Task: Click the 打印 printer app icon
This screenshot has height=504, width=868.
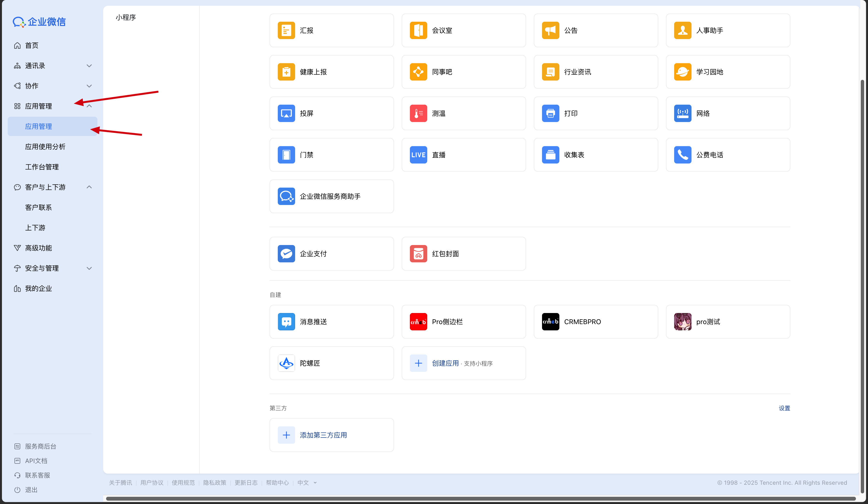Action: tap(550, 113)
